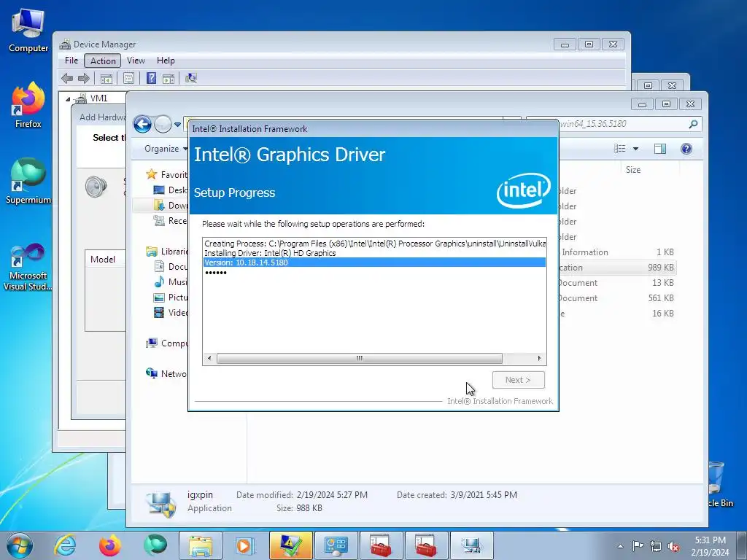Open Supermium from the taskbar

(x=155, y=545)
